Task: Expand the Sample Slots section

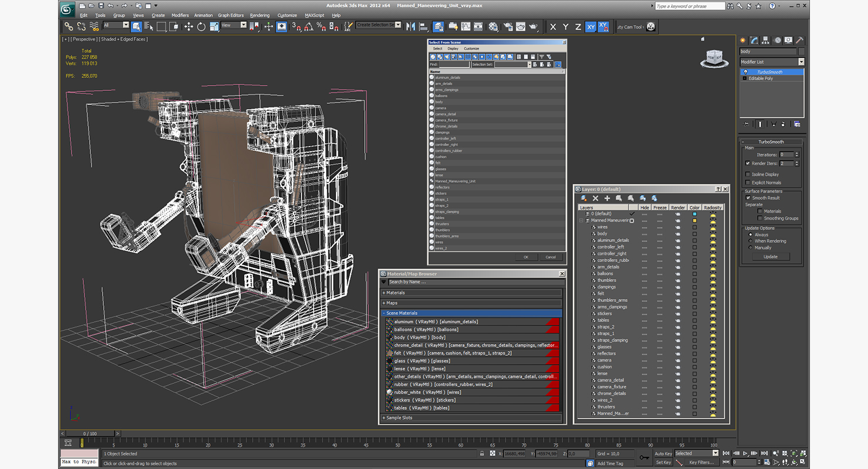Action: coord(472,417)
